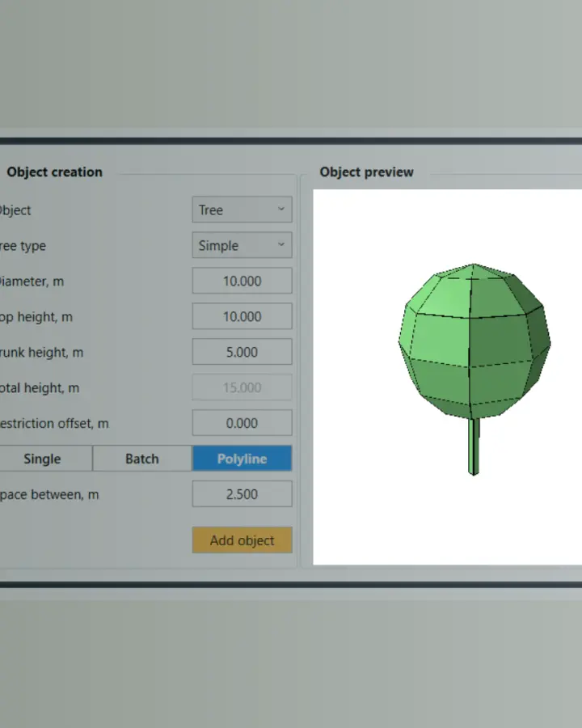Switch to Batch placement mode

coord(142,459)
